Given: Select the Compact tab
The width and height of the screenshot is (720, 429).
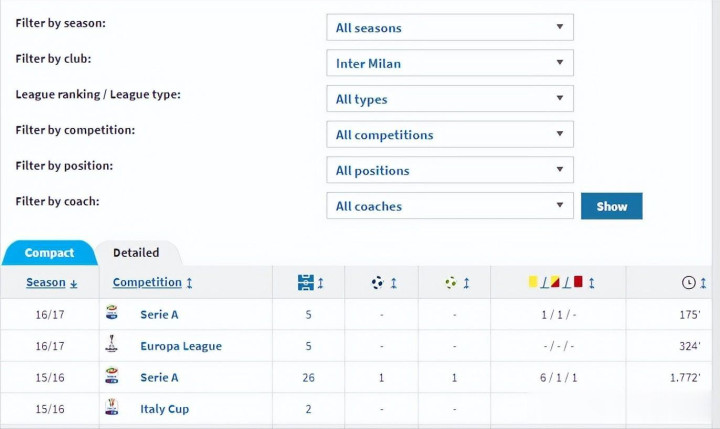Looking at the screenshot, I should point(49,253).
